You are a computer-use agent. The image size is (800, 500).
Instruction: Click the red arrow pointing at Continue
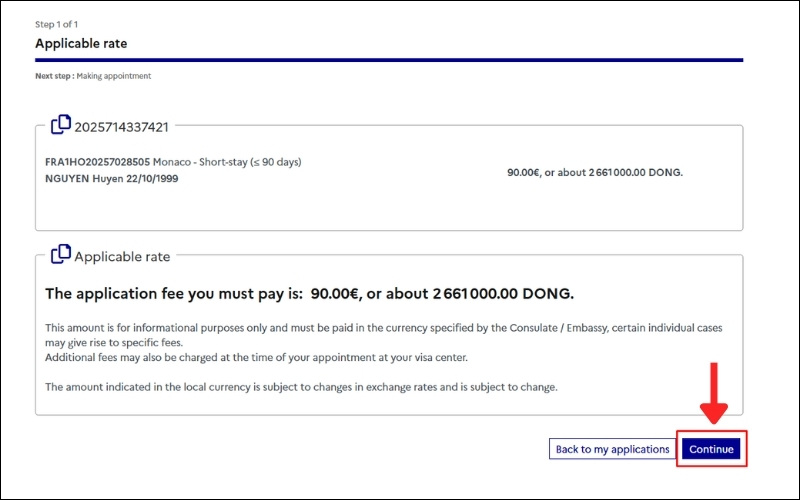pos(712,393)
